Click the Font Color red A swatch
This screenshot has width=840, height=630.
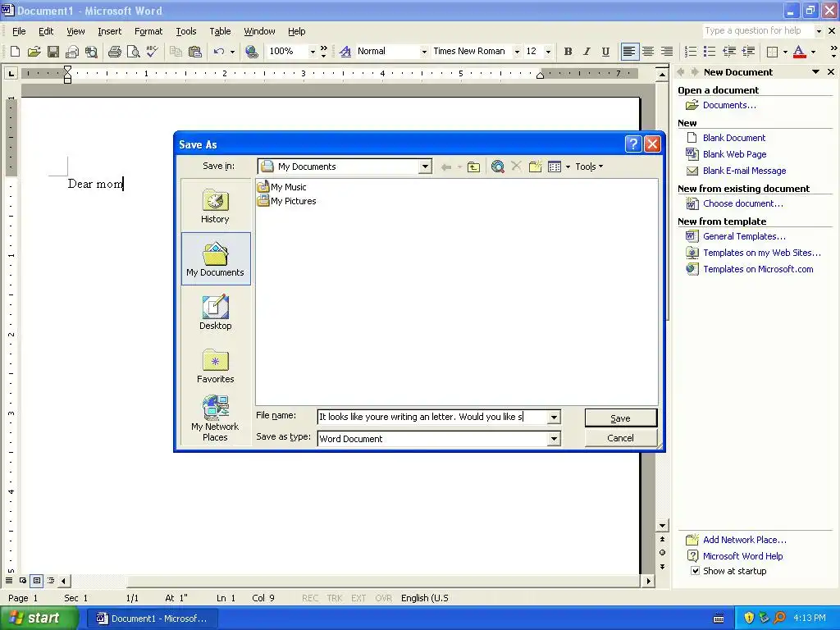799,52
